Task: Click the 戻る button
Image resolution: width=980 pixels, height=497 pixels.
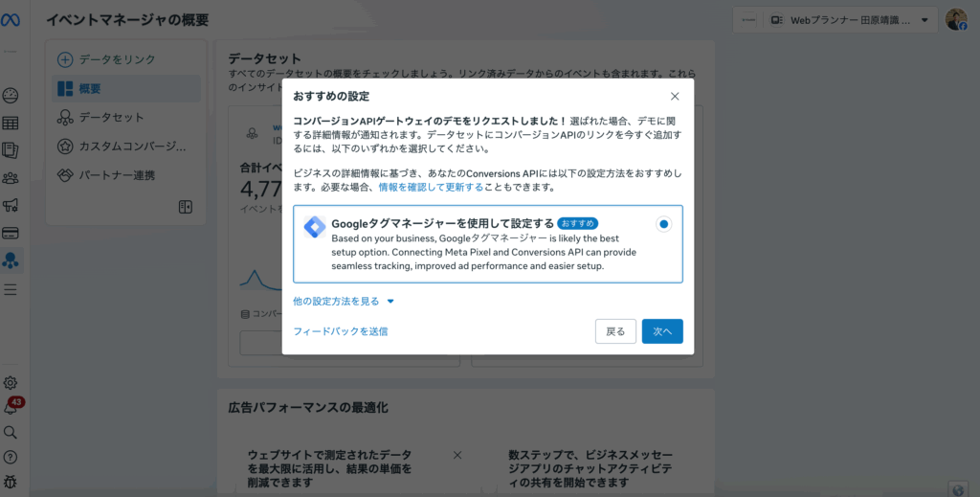Action: pyautogui.click(x=615, y=331)
